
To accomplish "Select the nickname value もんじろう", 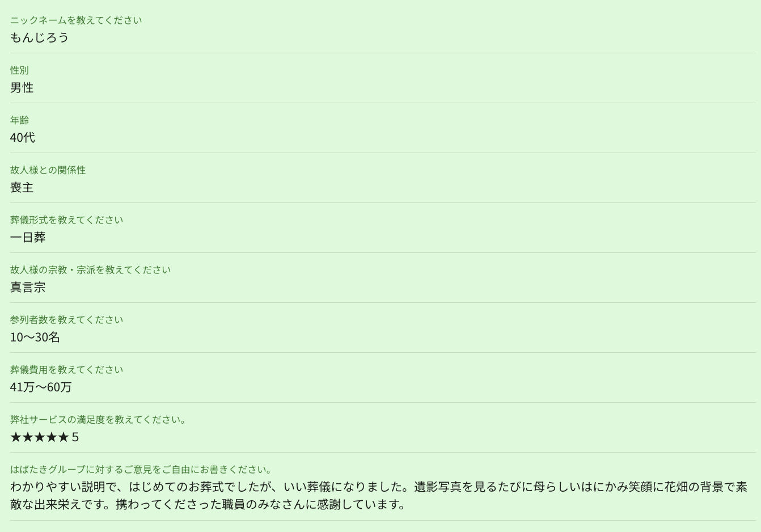I will pos(39,38).
